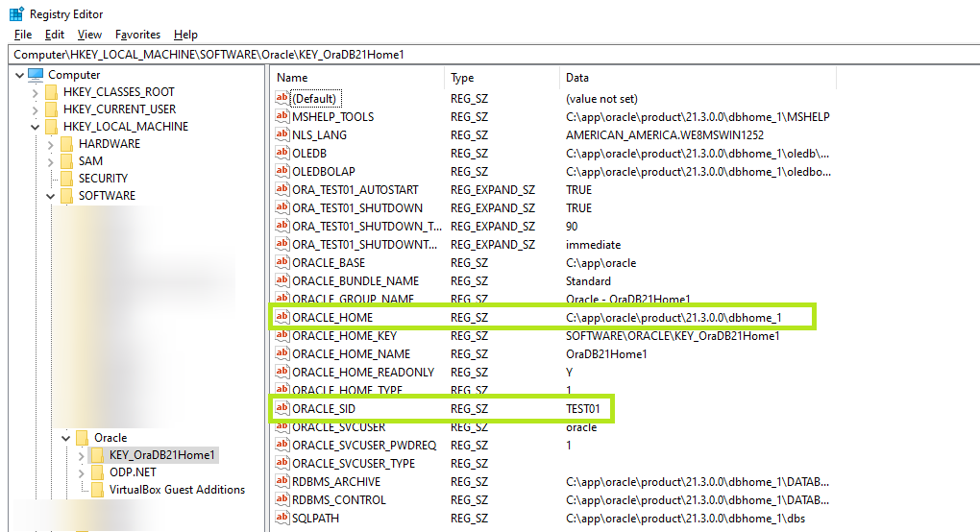This screenshot has height=532, width=980.
Task: Click the SQLPATH value icon
Action: tap(282, 518)
